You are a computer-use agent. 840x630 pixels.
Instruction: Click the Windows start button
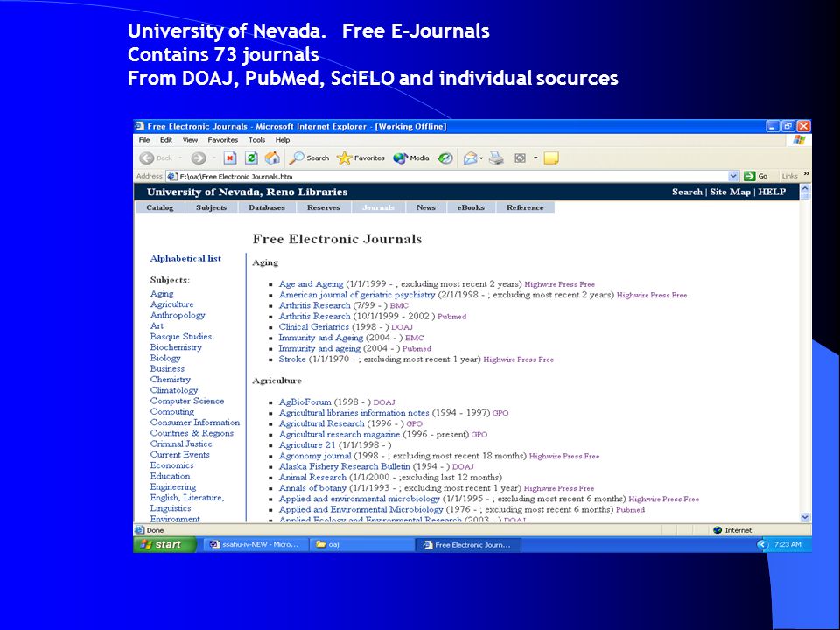pyautogui.click(x=165, y=545)
